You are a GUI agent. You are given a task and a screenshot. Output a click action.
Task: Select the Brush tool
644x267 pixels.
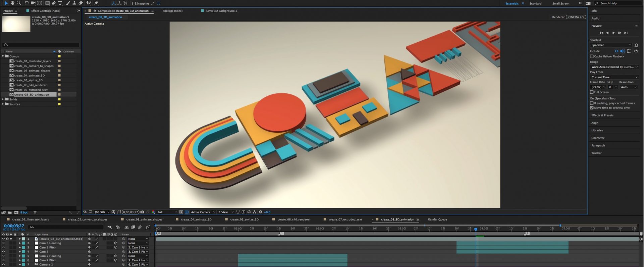click(x=68, y=3)
